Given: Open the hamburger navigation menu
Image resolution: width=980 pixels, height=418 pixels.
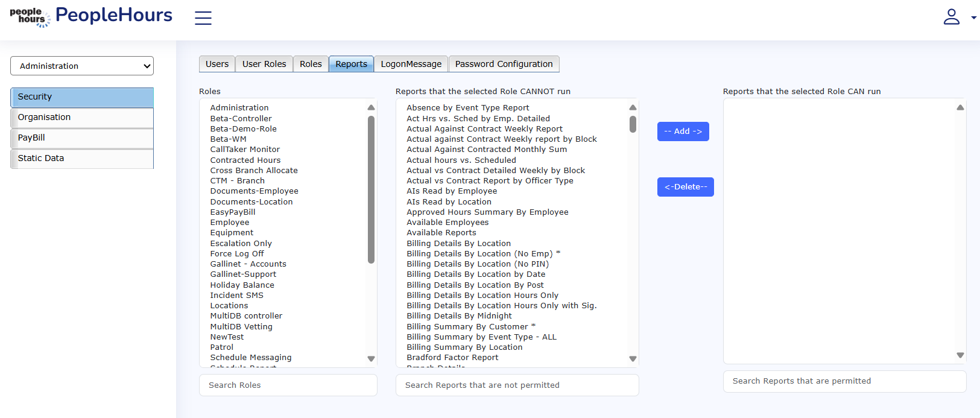Looking at the screenshot, I should 203,18.
